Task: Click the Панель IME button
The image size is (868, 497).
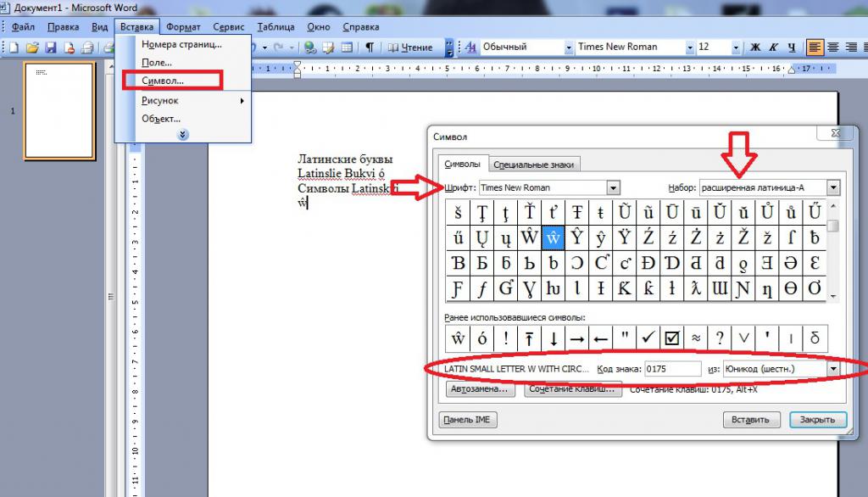Action: click(468, 420)
